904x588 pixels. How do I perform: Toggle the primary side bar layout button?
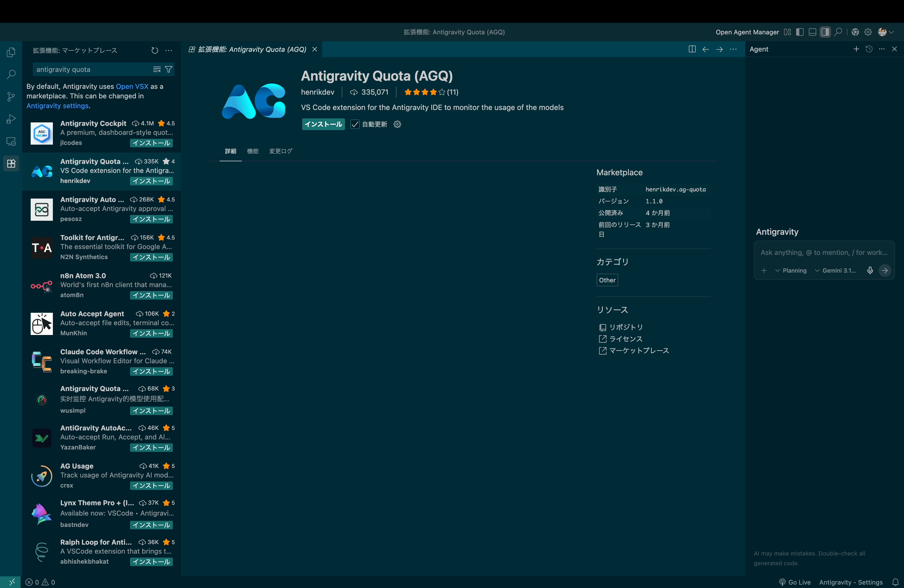click(800, 32)
